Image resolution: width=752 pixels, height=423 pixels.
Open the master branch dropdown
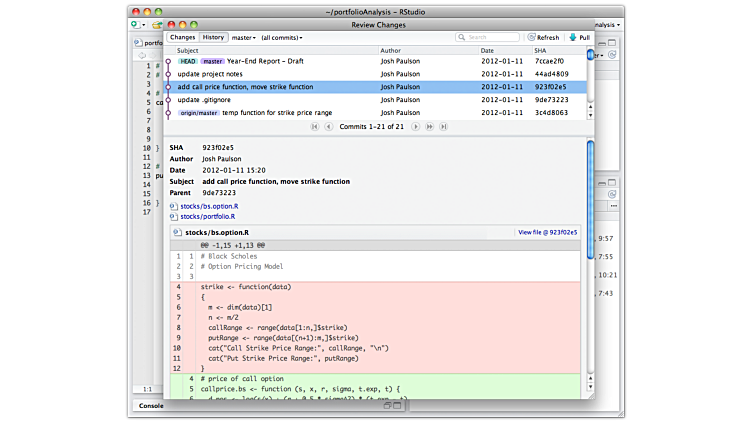(x=244, y=37)
